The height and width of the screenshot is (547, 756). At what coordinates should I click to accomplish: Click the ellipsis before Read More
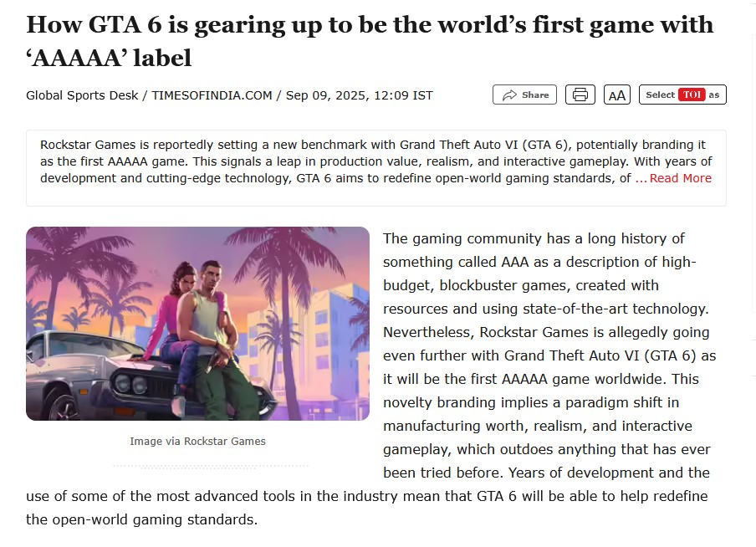[x=641, y=178]
